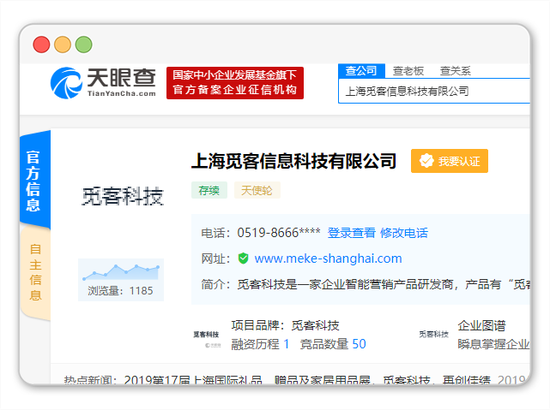Click the 浏览量 1185 views chart

click(121, 280)
